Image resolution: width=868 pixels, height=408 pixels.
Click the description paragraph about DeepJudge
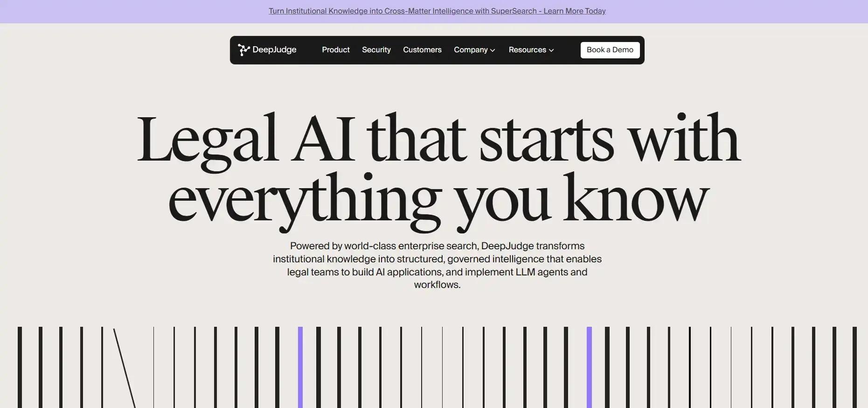point(437,265)
